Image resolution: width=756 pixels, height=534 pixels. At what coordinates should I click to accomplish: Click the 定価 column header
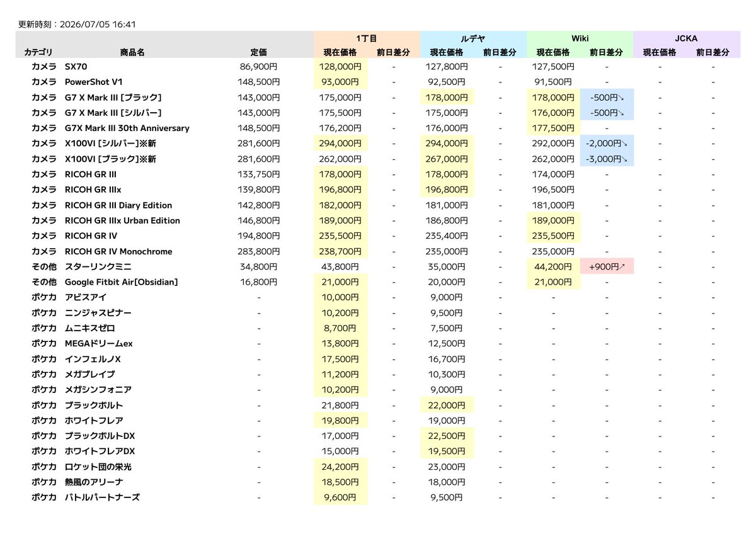259,53
